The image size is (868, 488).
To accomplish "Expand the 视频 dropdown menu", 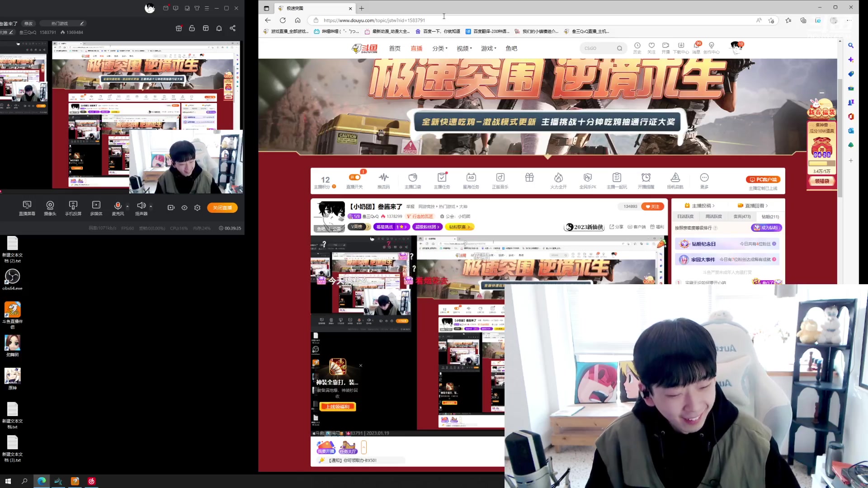I will click(x=464, y=48).
